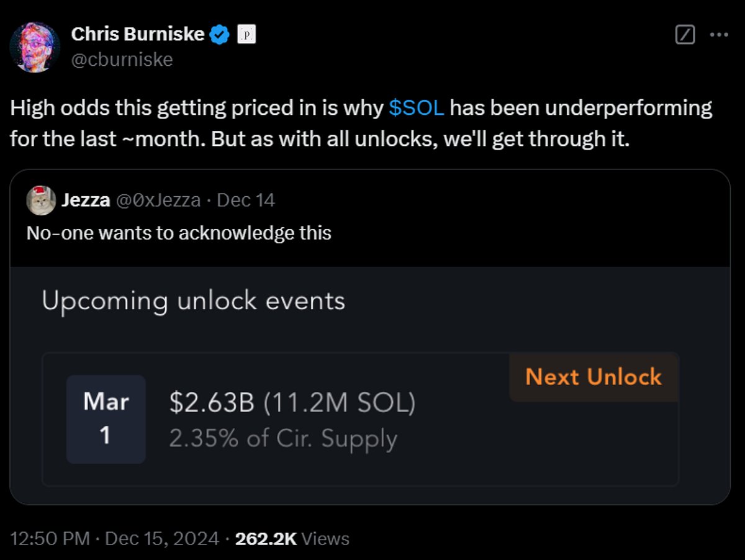The height and width of the screenshot is (560, 745).
Task: Click the Chris Burniske display name
Action: click(x=137, y=35)
